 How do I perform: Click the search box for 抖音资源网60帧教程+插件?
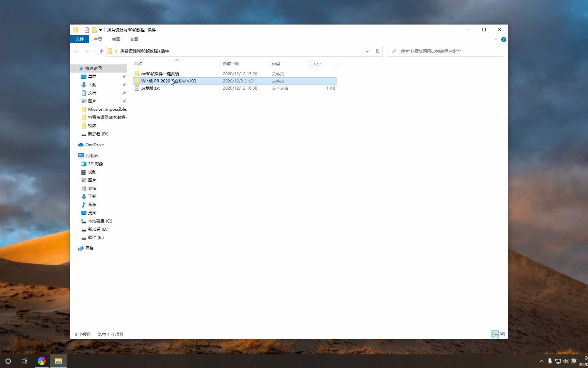(x=445, y=51)
